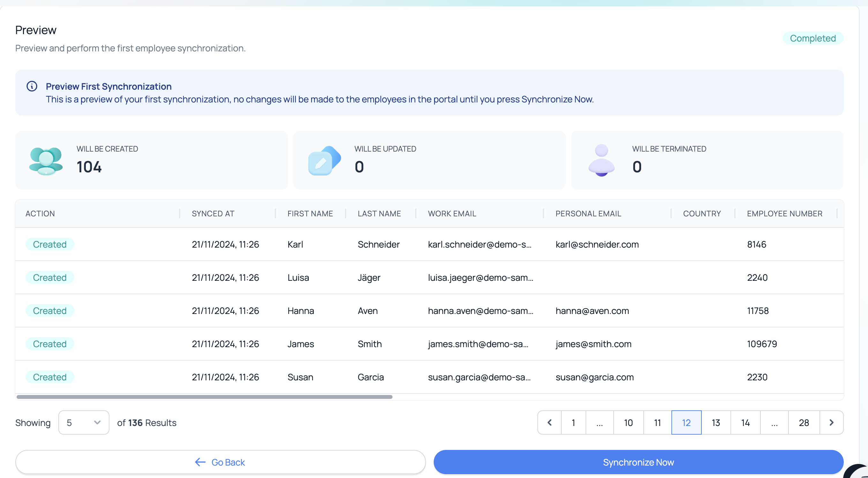Go to next page with right chevron

(831, 422)
